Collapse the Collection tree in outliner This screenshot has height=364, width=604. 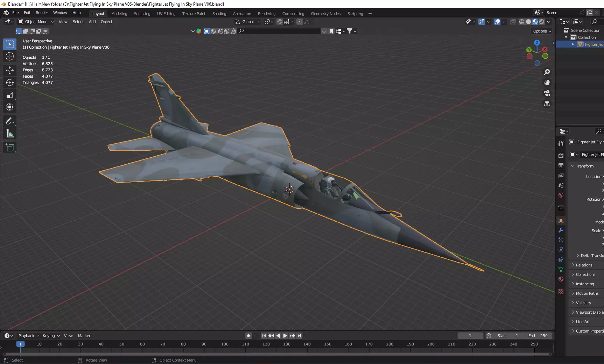coord(566,37)
